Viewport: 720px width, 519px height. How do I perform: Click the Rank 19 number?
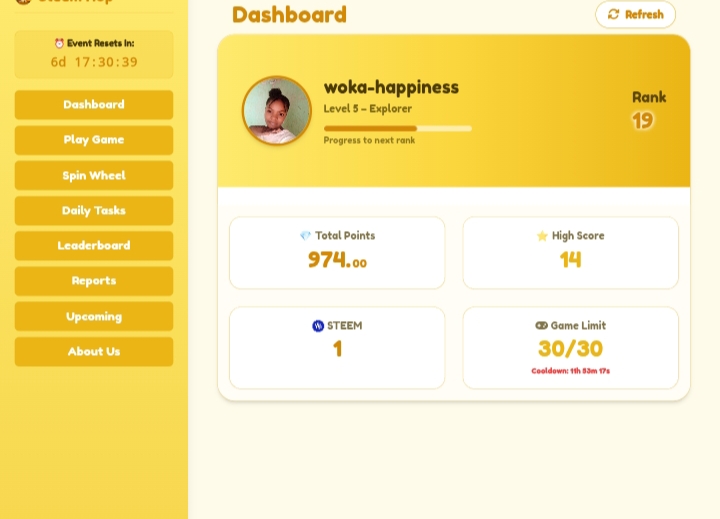(643, 121)
